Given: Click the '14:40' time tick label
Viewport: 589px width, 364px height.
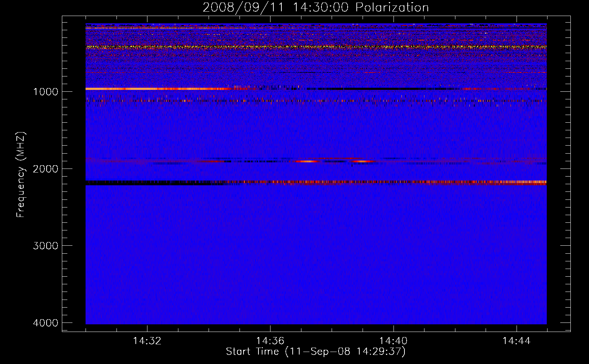Looking at the screenshot, I should pyautogui.click(x=393, y=341).
